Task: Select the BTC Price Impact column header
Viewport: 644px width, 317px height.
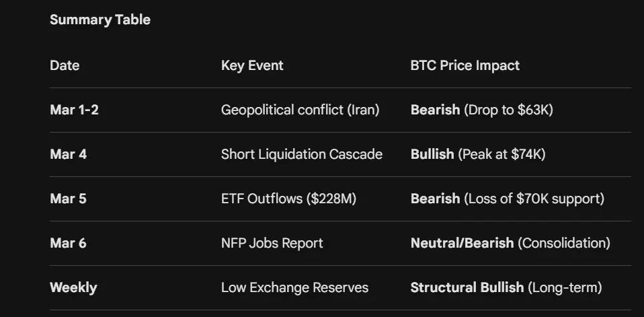Action: [465, 65]
